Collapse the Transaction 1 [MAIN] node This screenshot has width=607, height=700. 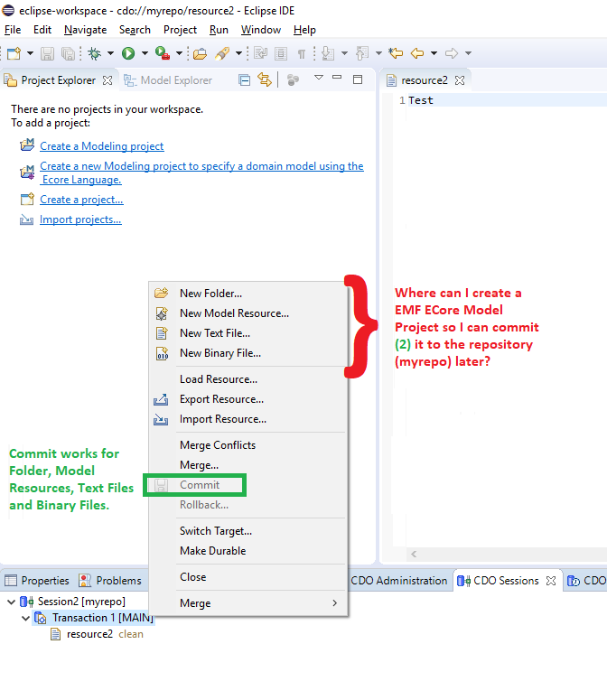pyautogui.click(x=26, y=619)
